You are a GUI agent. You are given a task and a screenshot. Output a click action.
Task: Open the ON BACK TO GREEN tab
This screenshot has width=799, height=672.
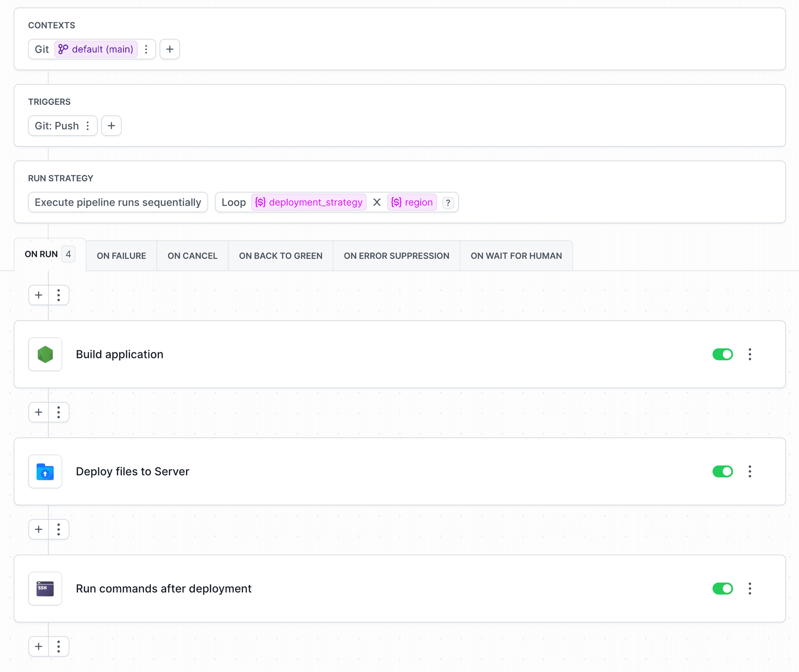click(280, 255)
